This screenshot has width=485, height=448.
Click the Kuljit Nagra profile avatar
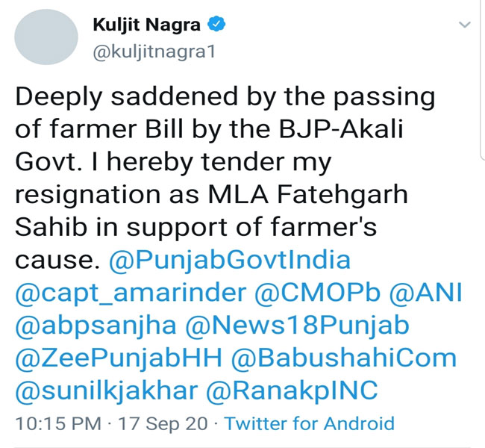46,37
